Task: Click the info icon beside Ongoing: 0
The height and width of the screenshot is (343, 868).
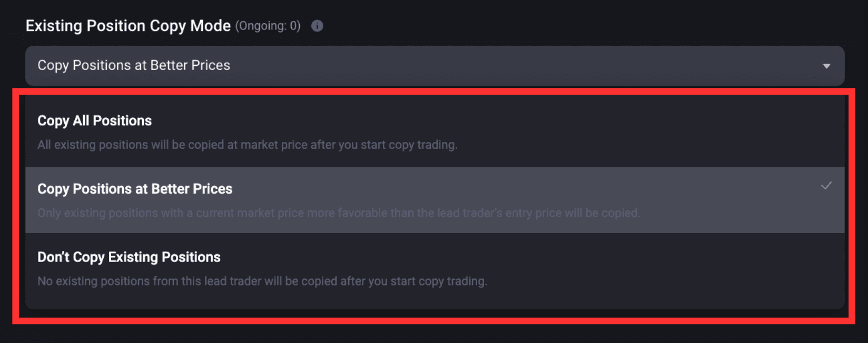Action: 317,26
